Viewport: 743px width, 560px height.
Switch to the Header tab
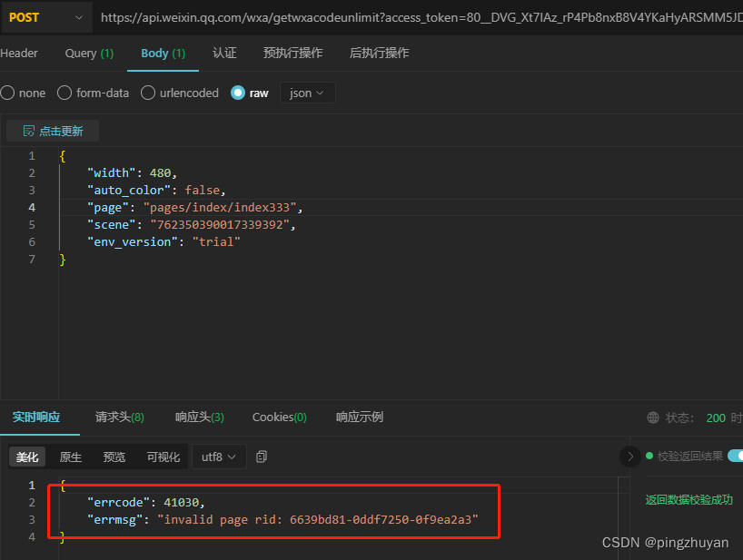coord(19,53)
